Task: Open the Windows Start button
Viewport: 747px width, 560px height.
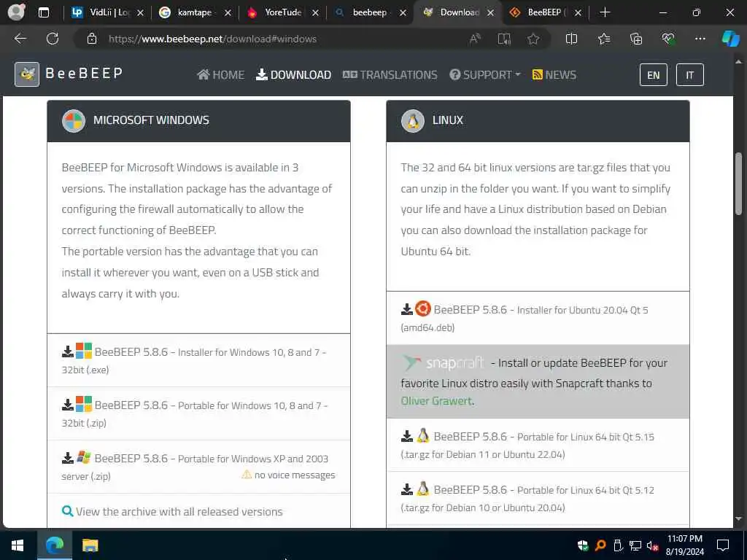Action: tap(18, 545)
